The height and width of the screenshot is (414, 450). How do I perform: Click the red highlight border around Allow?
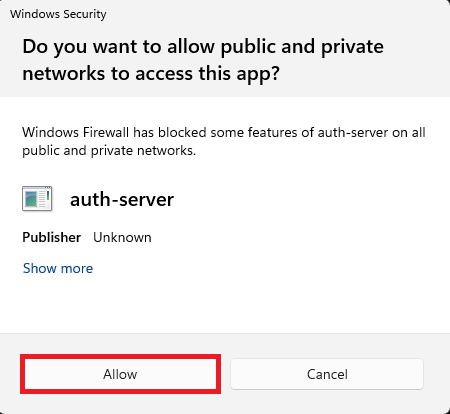click(120, 356)
